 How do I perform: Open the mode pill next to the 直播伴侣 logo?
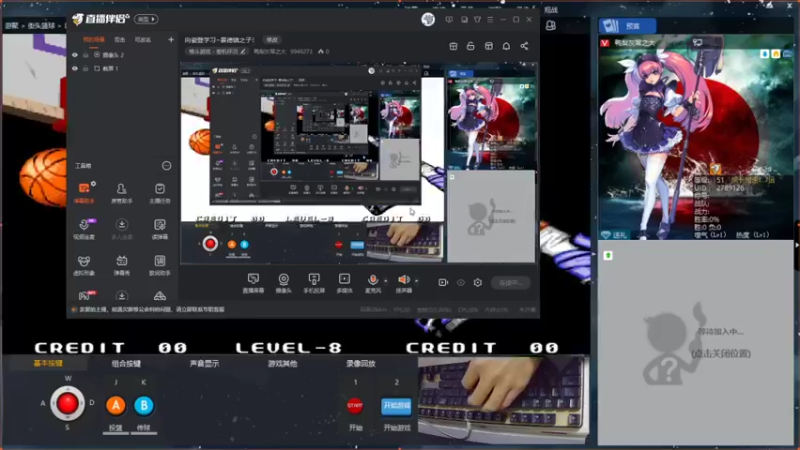[146, 19]
